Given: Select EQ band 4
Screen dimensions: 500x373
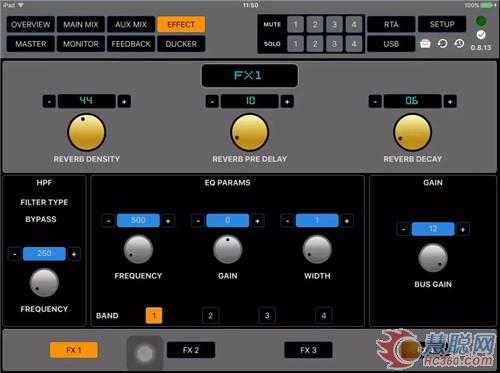Looking at the screenshot, I should point(323,315).
